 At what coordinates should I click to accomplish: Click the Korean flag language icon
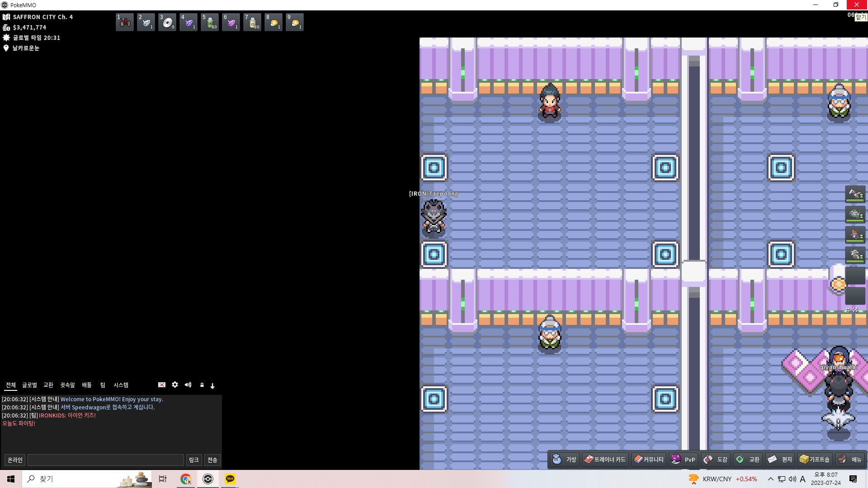[162, 385]
